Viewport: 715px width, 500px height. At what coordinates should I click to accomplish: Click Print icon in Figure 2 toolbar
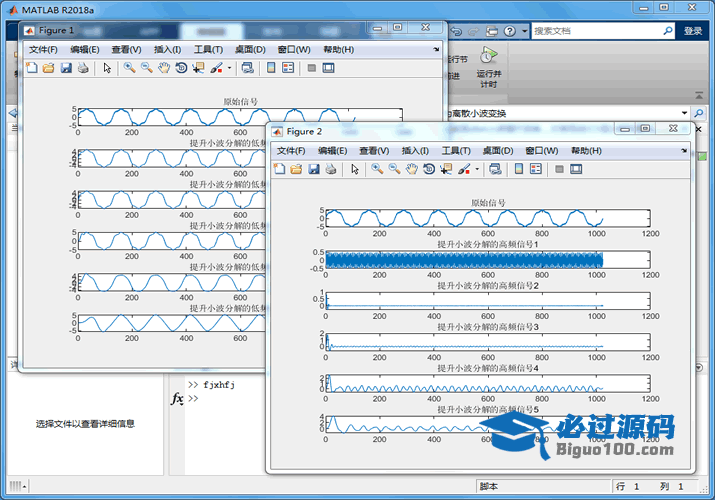331,169
